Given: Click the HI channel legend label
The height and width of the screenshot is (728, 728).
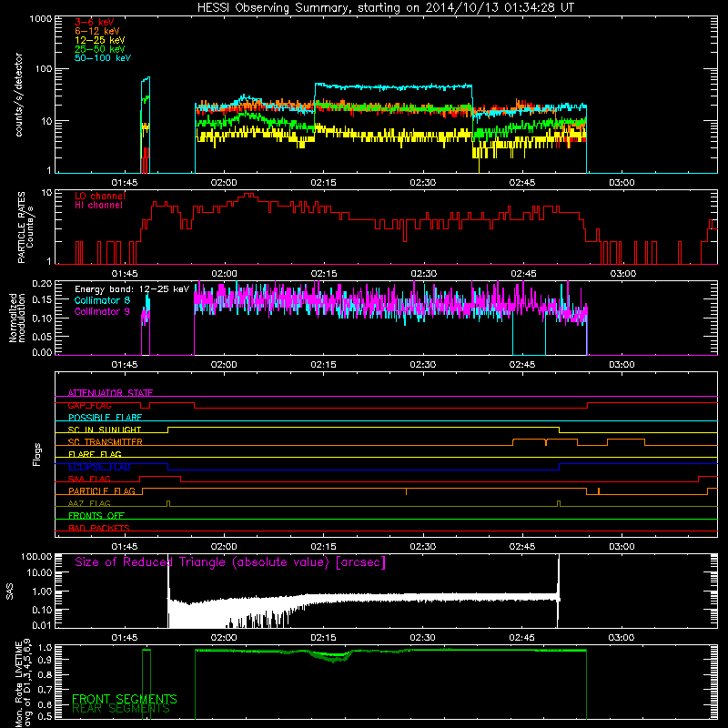Looking at the screenshot, I should (x=99, y=205).
